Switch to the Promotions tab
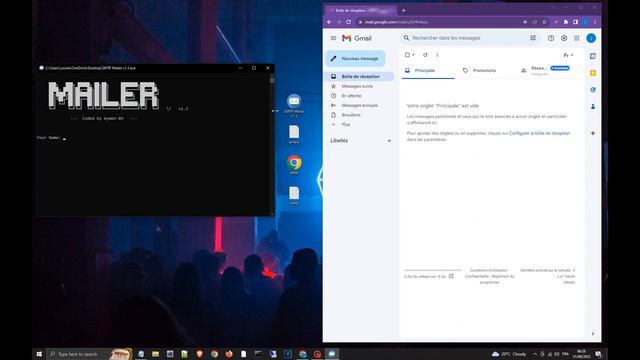 [x=484, y=71]
